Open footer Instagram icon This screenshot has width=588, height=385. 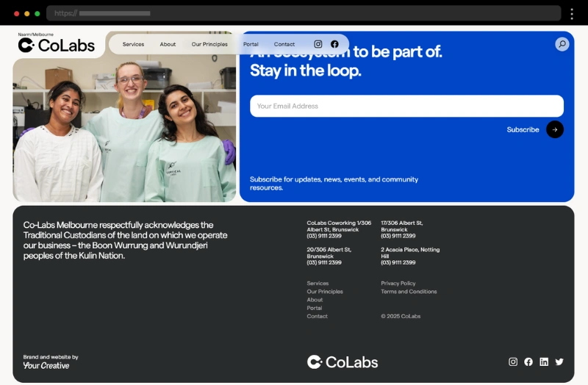(x=513, y=361)
